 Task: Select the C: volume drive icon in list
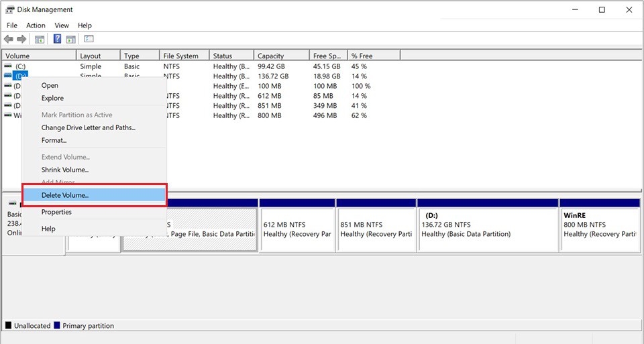[x=8, y=66]
